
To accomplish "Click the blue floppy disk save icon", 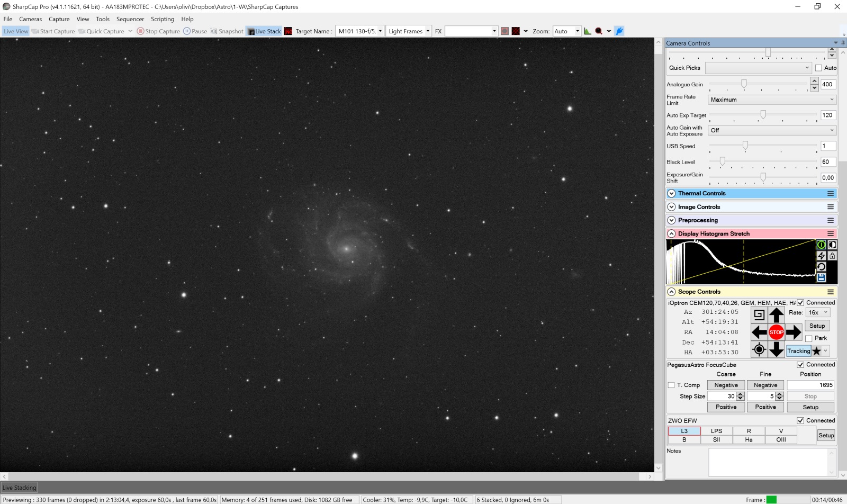I will coord(821,277).
